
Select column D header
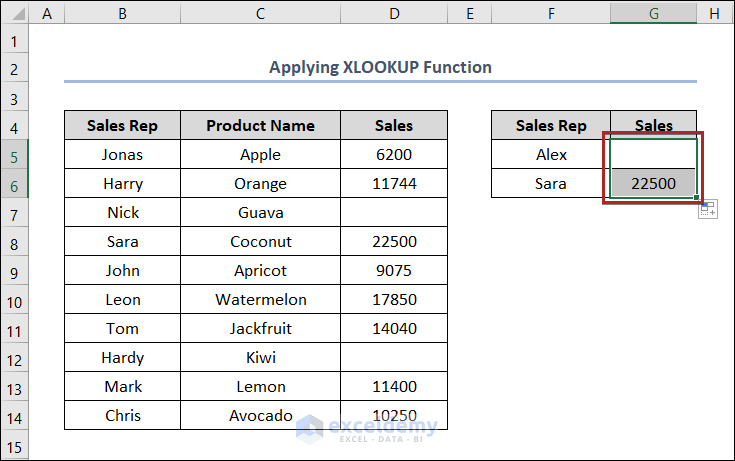click(394, 13)
